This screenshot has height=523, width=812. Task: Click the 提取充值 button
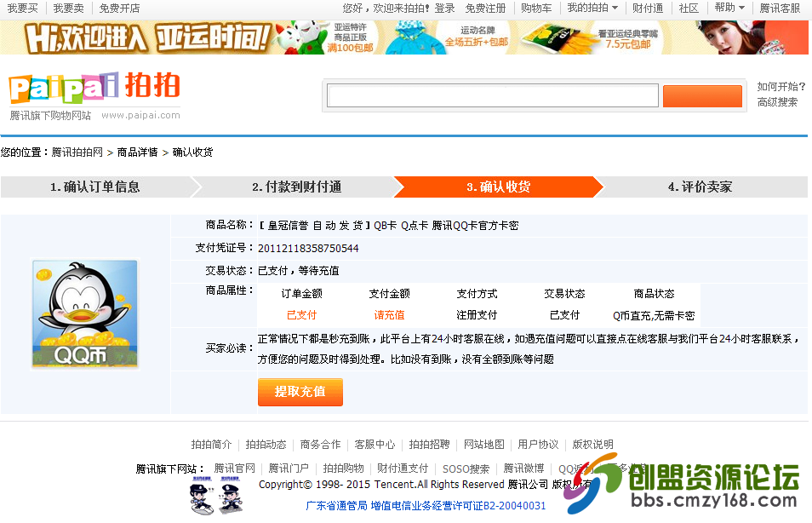tap(300, 392)
